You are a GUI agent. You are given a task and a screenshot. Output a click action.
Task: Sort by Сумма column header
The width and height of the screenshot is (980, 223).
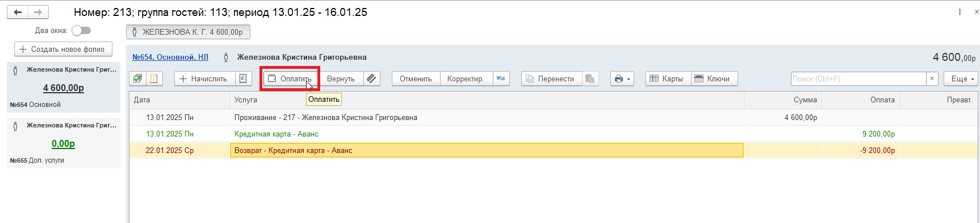coord(783,100)
